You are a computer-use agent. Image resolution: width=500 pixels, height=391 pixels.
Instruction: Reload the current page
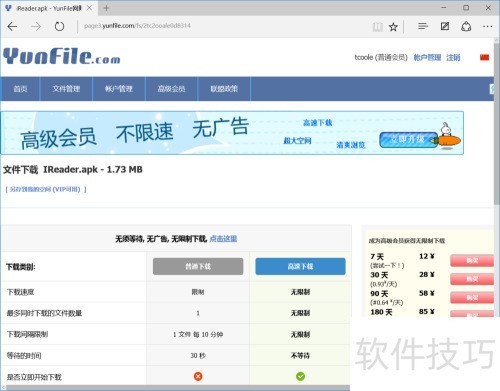[x=59, y=26]
